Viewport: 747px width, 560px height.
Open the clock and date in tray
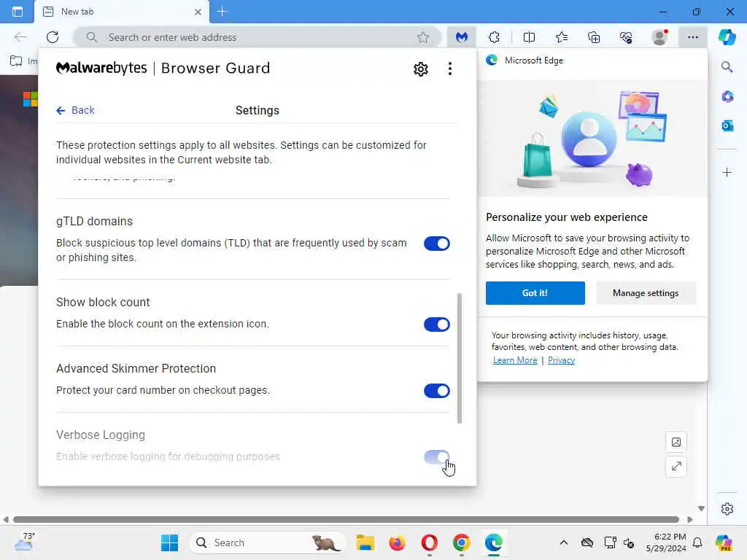[666, 542]
